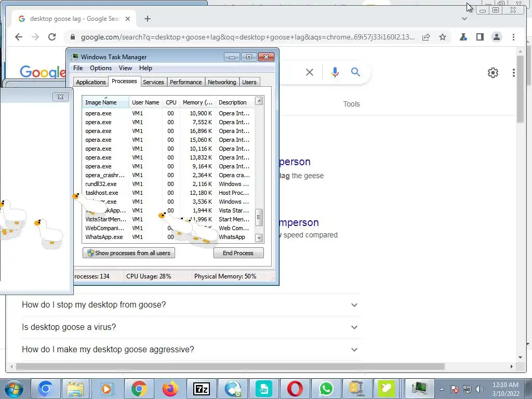Sort processes by CPU column
This screenshot has width=532, height=399.
click(x=171, y=102)
